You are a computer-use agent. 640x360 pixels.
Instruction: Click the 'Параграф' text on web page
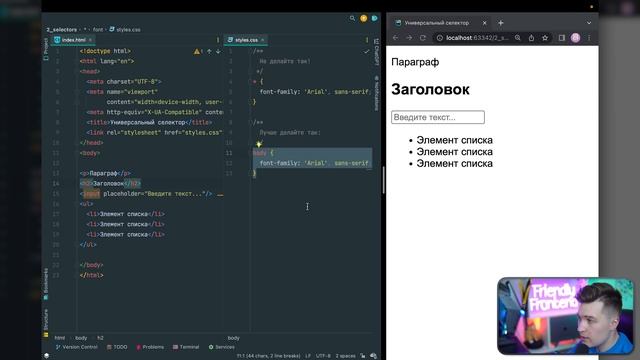click(415, 62)
